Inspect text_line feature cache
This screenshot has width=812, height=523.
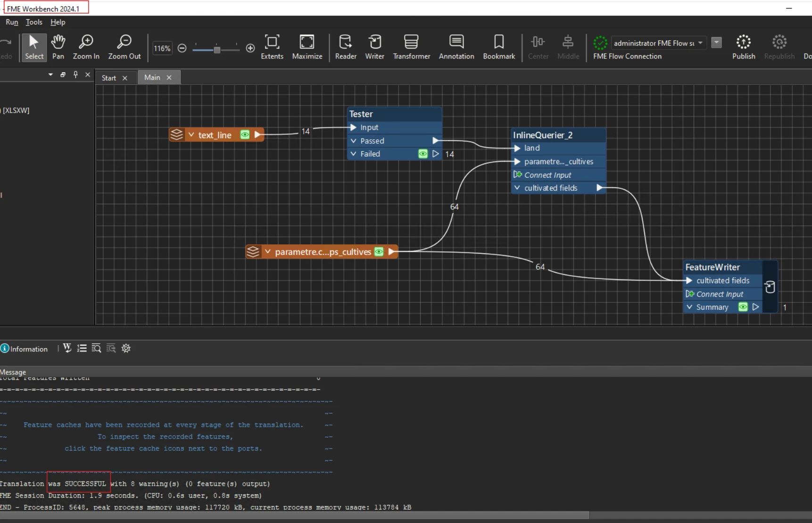tap(245, 135)
